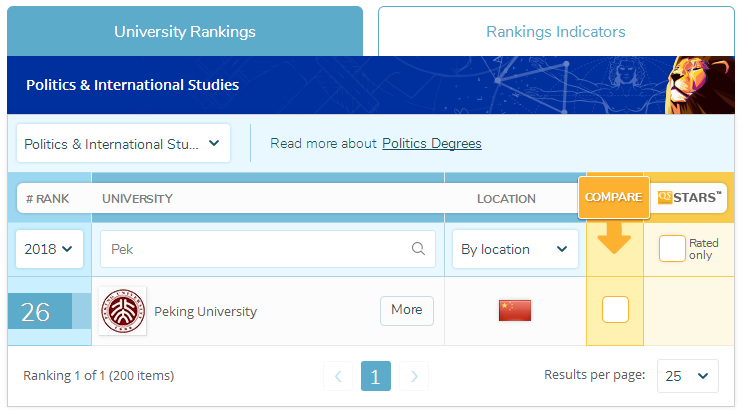The image size is (741, 413).
Task: Change results per page dropdown
Action: (x=687, y=376)
